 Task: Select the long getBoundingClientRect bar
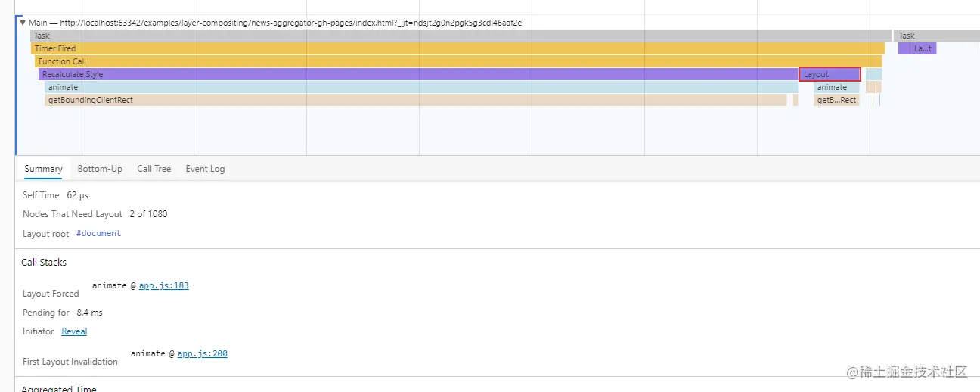click(416, 100)
